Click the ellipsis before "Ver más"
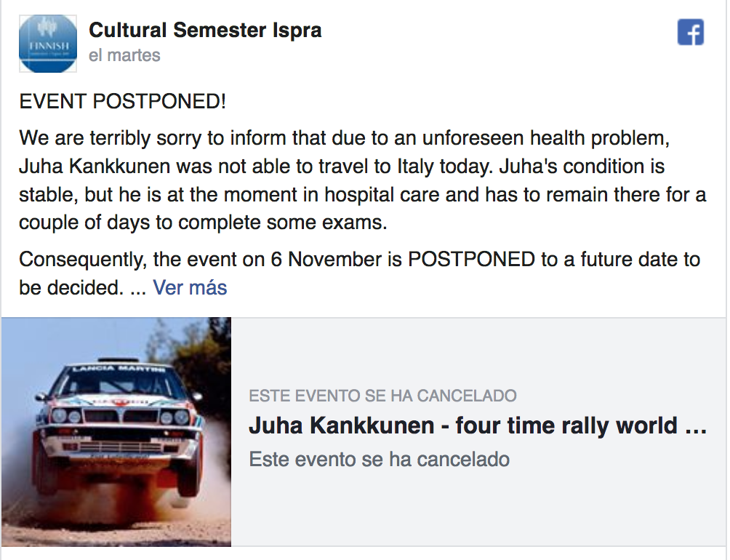Image resolution: width=730 pixels, height=560 pixels. coord(137,288)
